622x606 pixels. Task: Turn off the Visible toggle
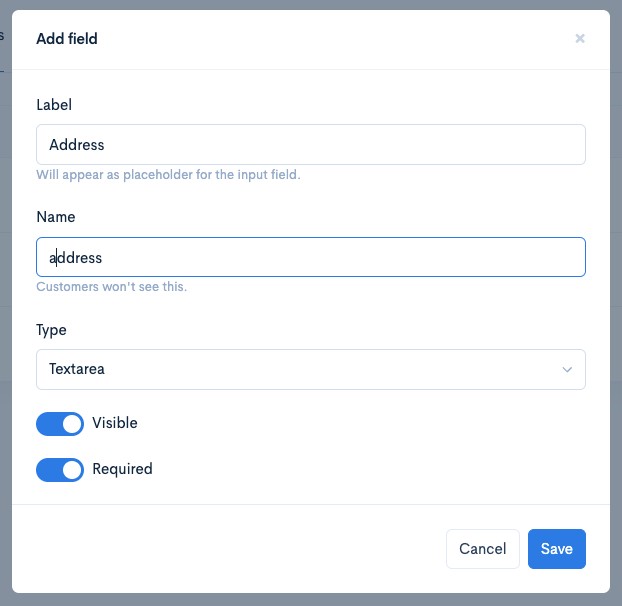(x=60, y=424)
